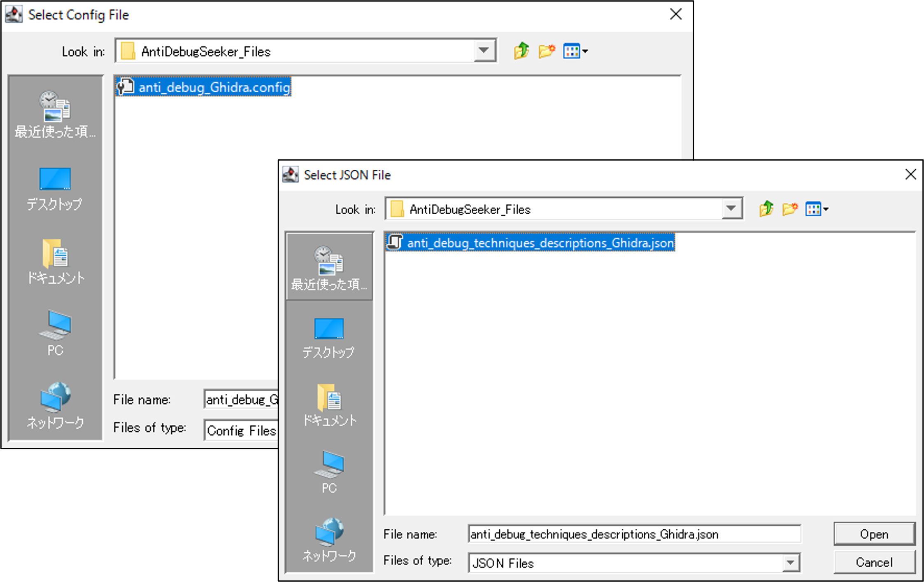Expand JSON Files type dropdown
The height and width of the screenshot is (582, 924).
point(790,563)
